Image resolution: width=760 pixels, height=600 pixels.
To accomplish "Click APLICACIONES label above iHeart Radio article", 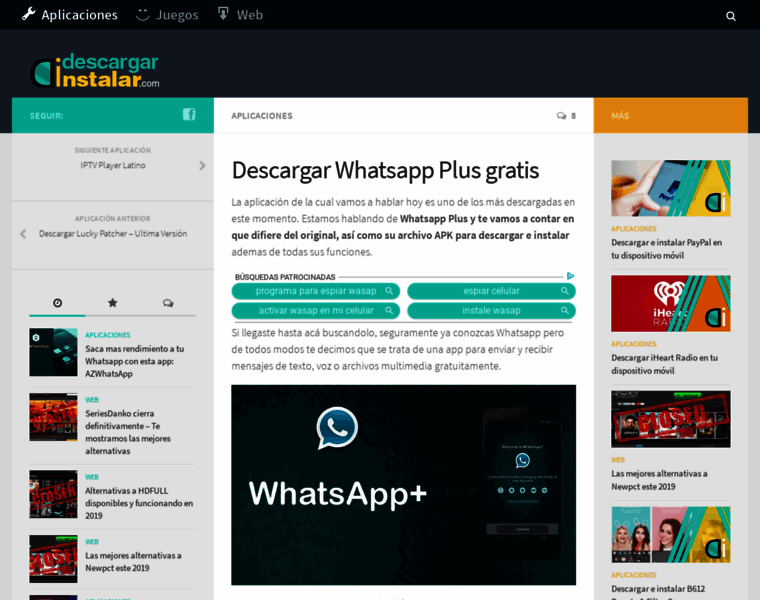I will 633,344.
